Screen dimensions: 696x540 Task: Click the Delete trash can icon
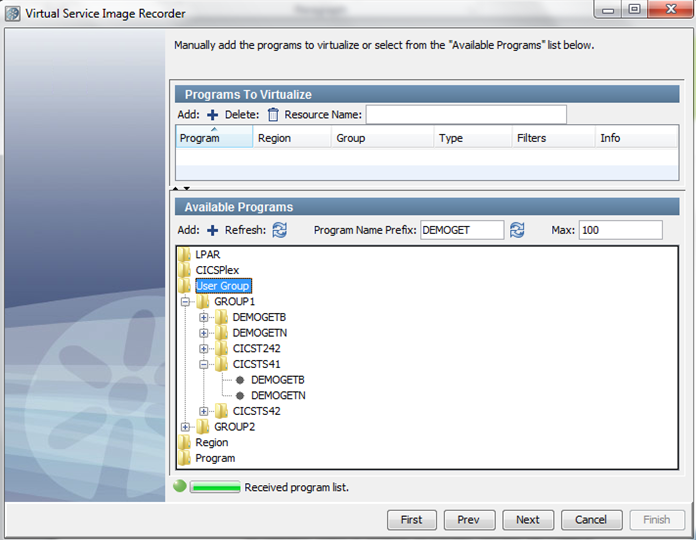click(x=273, y=114)
